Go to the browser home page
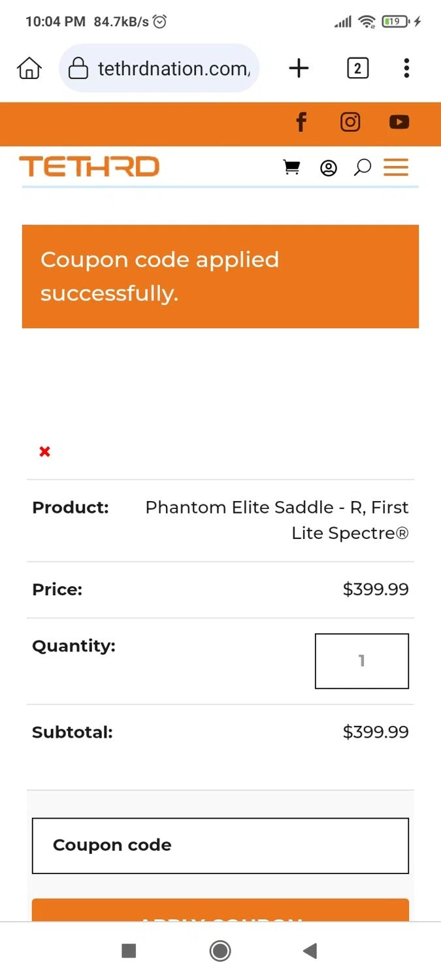 (29, 68)
